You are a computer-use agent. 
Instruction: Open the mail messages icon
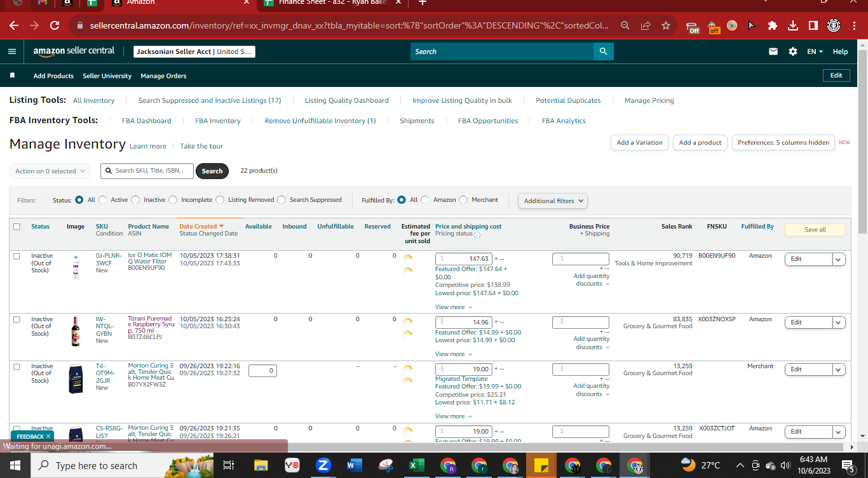(x=773, y=51)
